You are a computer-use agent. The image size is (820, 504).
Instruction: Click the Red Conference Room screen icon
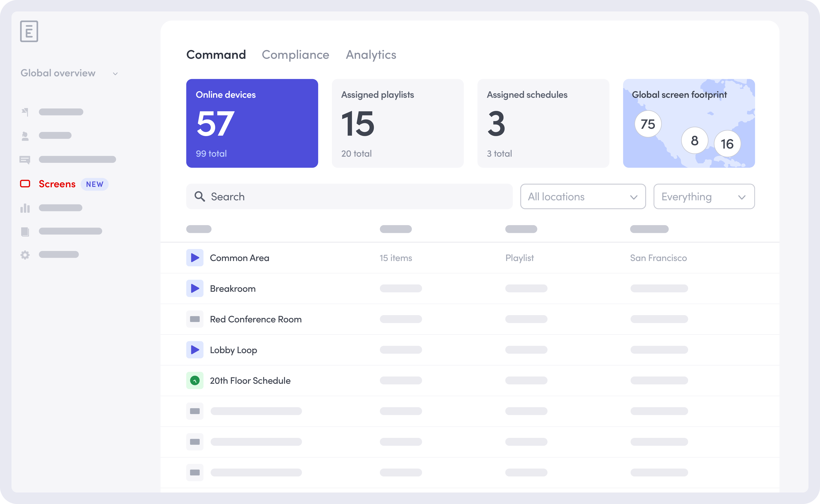(195, 319)
